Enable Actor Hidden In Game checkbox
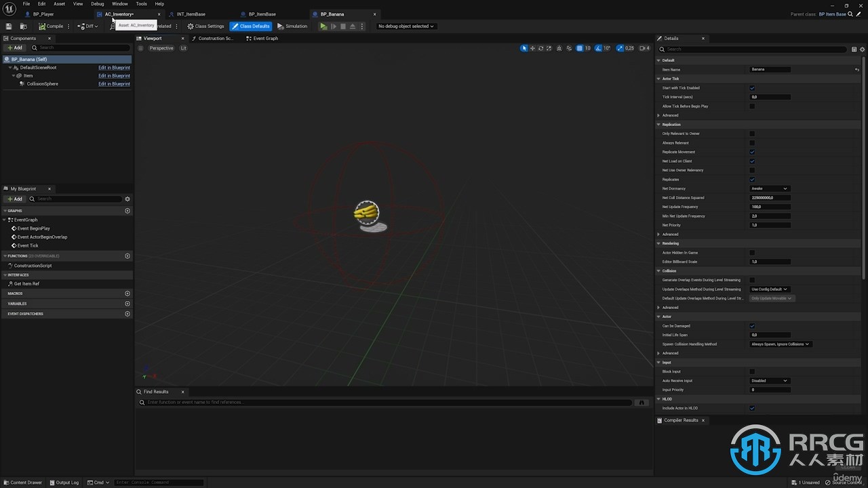 coord(752,253)
